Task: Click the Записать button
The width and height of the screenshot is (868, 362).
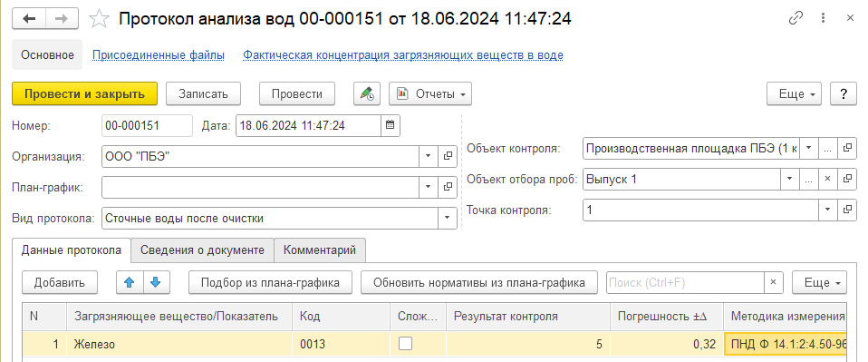Action: [203, 93]
